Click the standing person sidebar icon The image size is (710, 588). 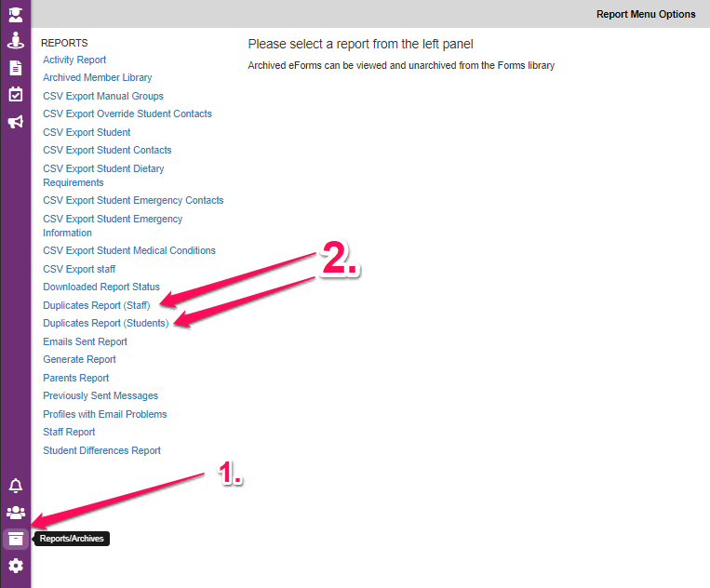coord(15,40)
